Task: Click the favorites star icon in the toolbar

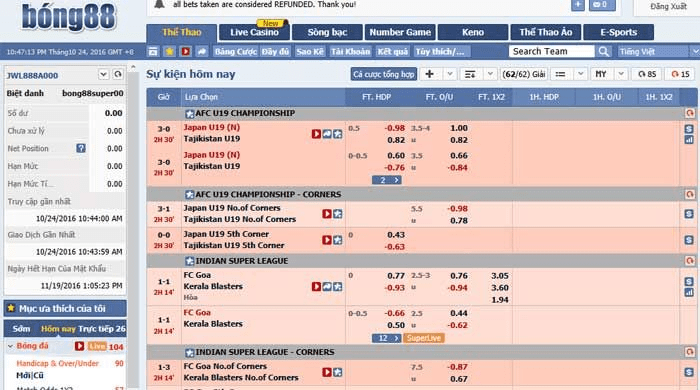Action: click(169, 51)
